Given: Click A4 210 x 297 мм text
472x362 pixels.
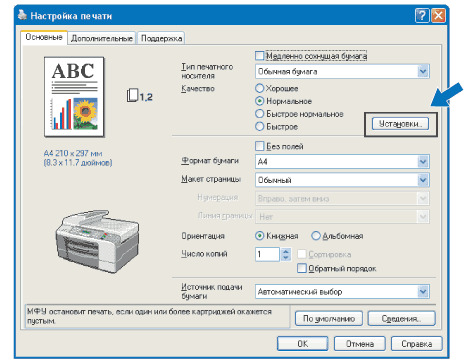Looking at the screenshot, I should pos(73,153).
